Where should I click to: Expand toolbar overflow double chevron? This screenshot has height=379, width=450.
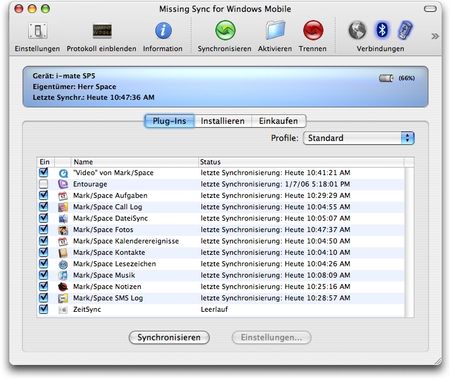pyautogui.click(x=435, y=36)
